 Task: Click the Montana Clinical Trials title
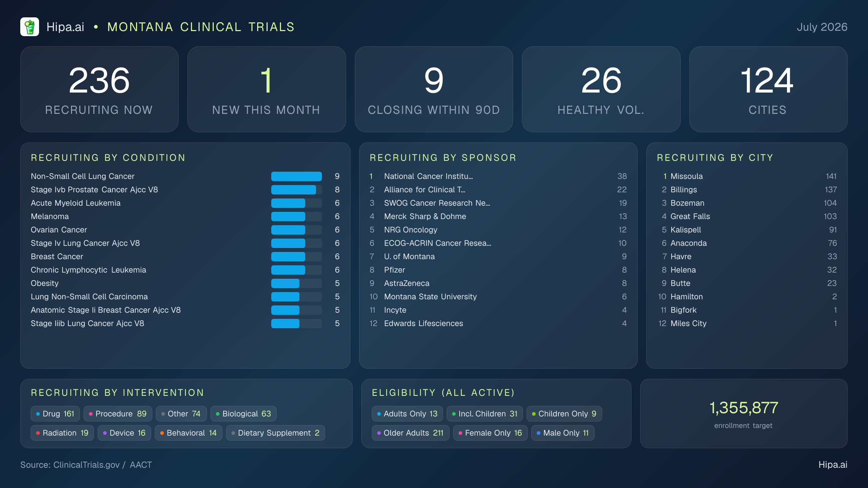201,27
